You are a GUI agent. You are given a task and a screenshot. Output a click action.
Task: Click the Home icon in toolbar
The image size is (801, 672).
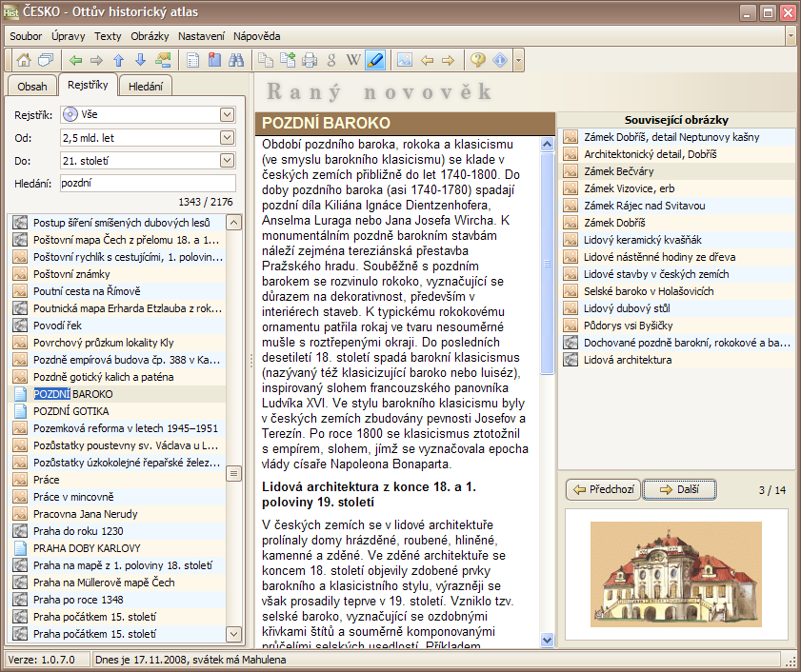point(24,60)
